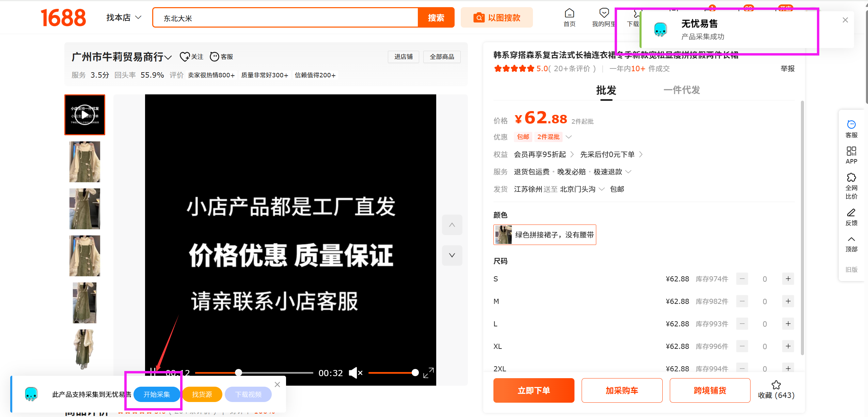Open the APP QR code icon
This screenshot has height=417, width=868.
point(851,151)
